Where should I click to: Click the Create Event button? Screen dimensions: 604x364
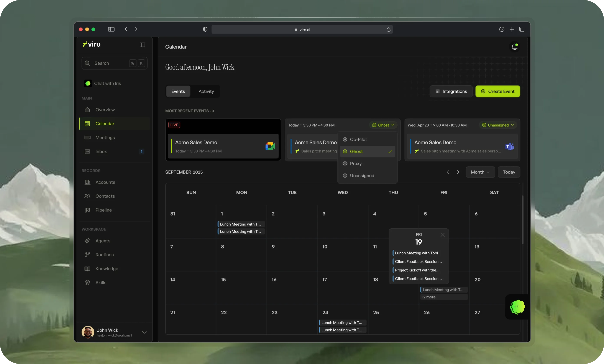coord(498,91)
